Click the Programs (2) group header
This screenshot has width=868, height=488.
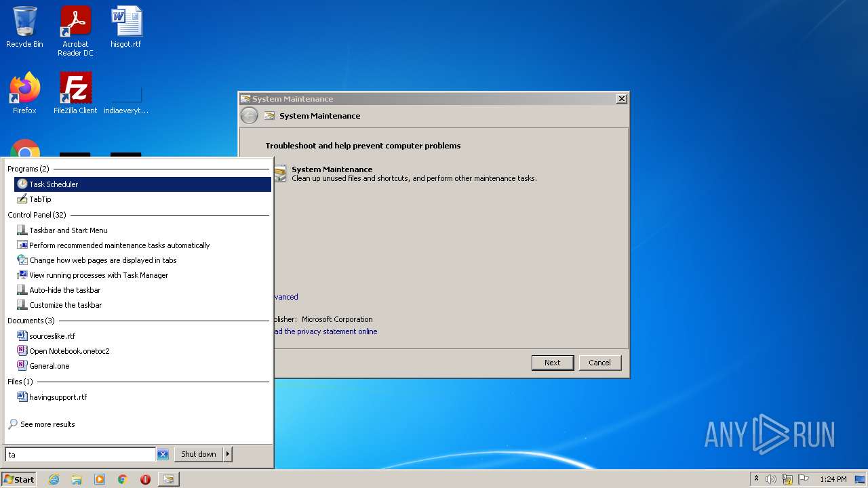click(x=28, y=169)
